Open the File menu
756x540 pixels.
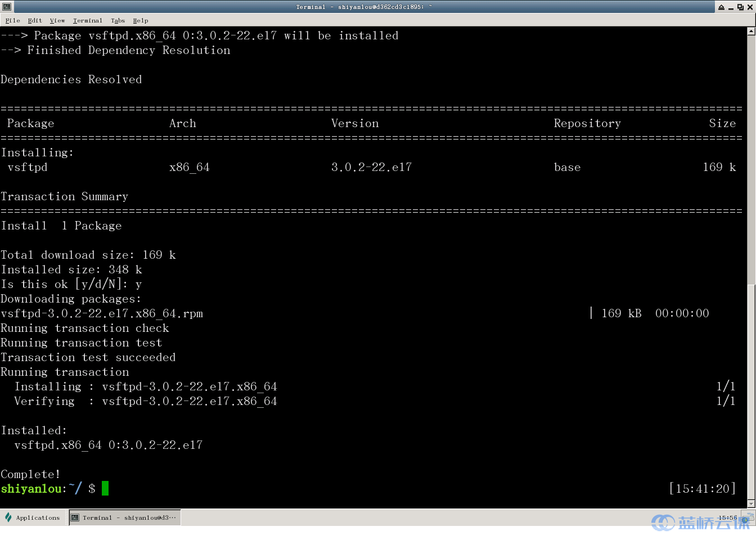tap(12, 20)
